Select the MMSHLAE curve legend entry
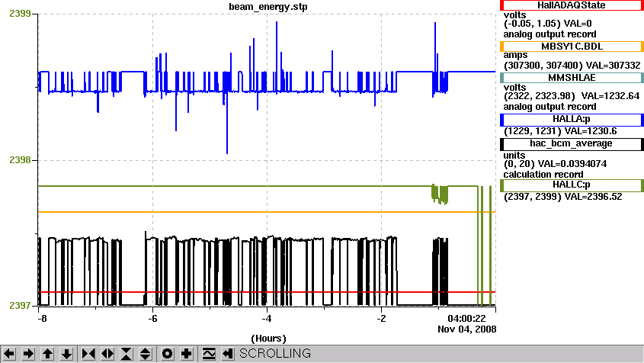This screenshot has width=644, height=363. pos(572,78)
